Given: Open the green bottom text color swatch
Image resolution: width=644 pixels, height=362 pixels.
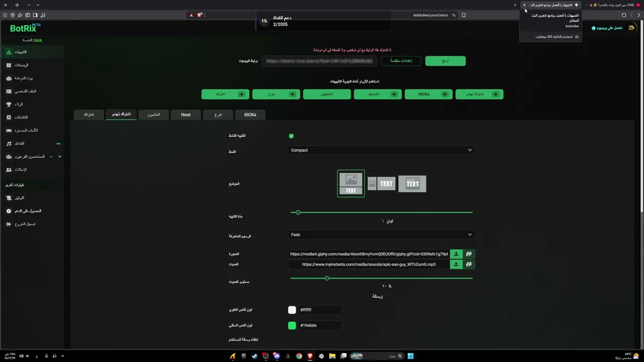Looking at the screenshot, I should (292, 325).
